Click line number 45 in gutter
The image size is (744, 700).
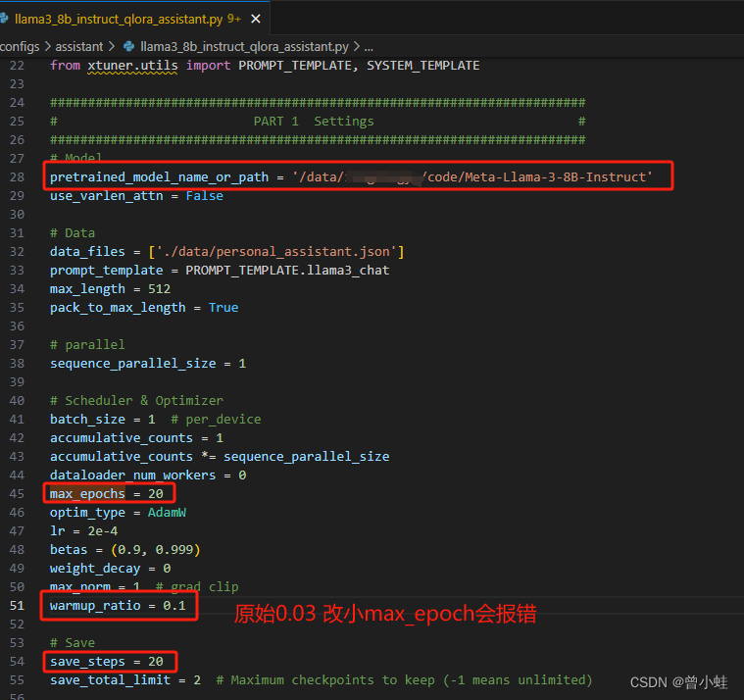coord(17,493)
